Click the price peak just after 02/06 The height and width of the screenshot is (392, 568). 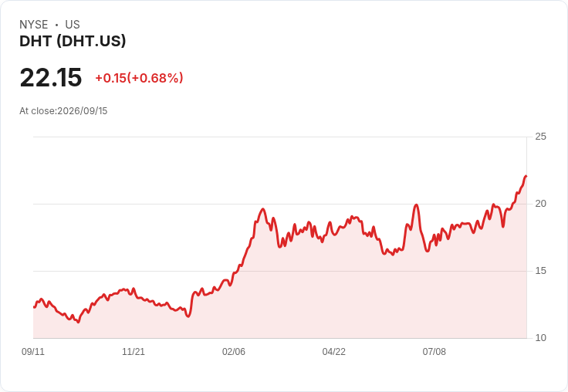(263, 209)
